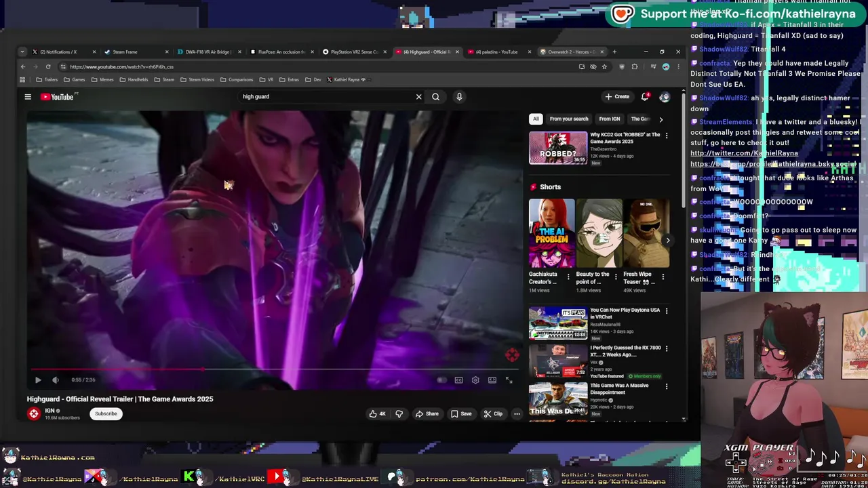Clear the YouTube search text
This screenshot has width=868, height=488.
tap(418, 97)
